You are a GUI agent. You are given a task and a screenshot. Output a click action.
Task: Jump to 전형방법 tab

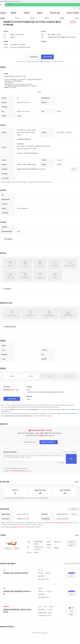62,18
